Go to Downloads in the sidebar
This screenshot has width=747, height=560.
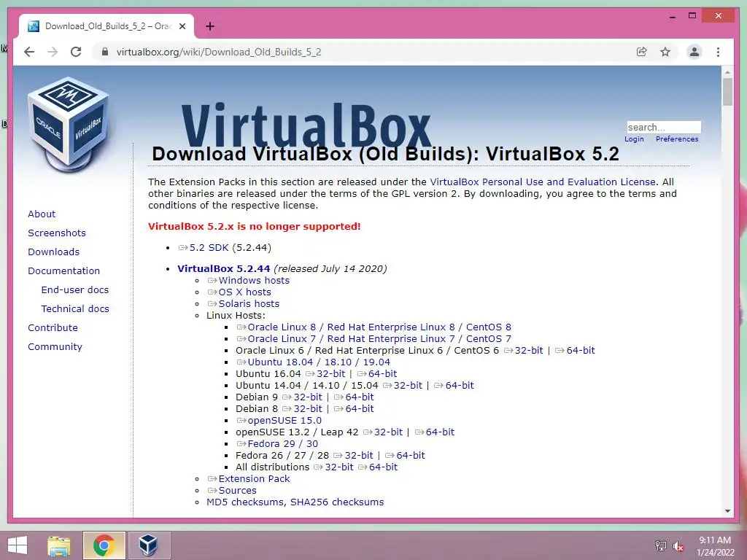pyautogui.click(x=53, y=252)
